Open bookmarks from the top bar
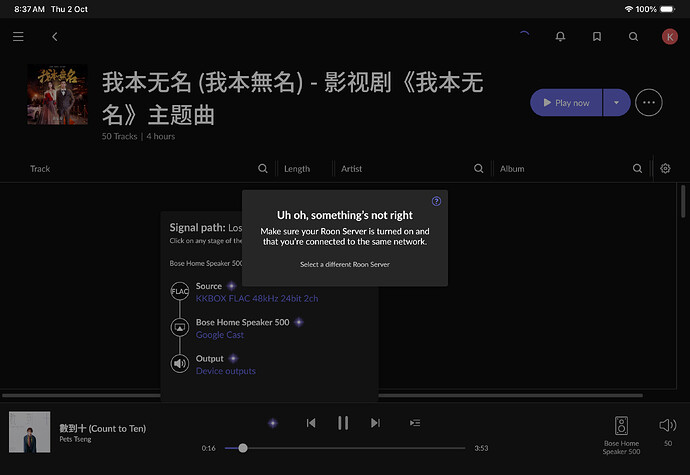 tap(597, 37)
